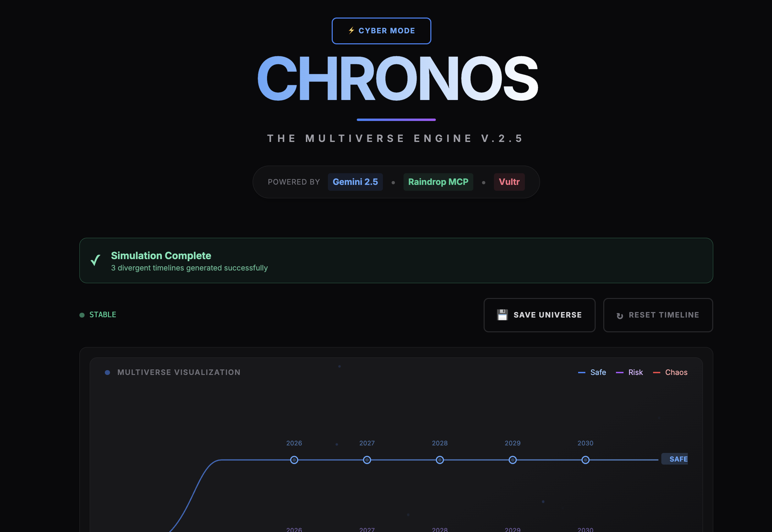Click the floppy disk save icon
The image size is (772, 532).
502,315
